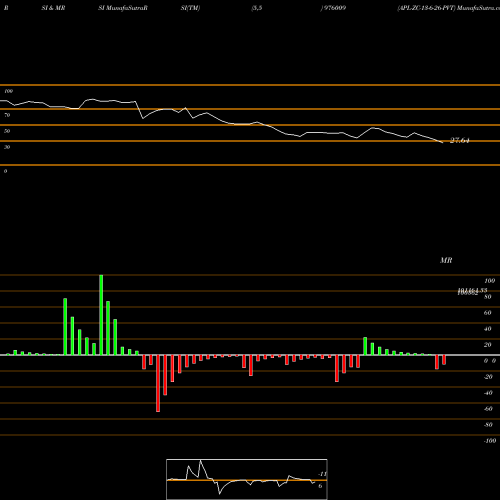Select the MR panel title label
Viewport: 500px width, 500px height.
tap(446, 260)
